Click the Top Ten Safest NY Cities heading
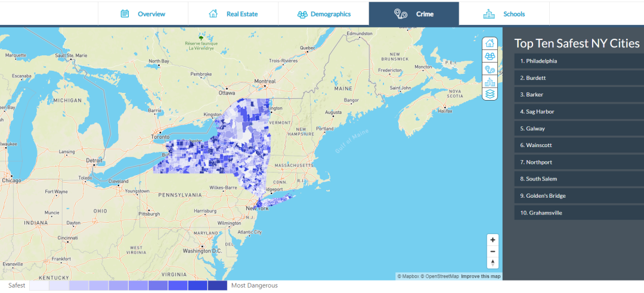The image size is (644, 293). click(x=577, y=43)
